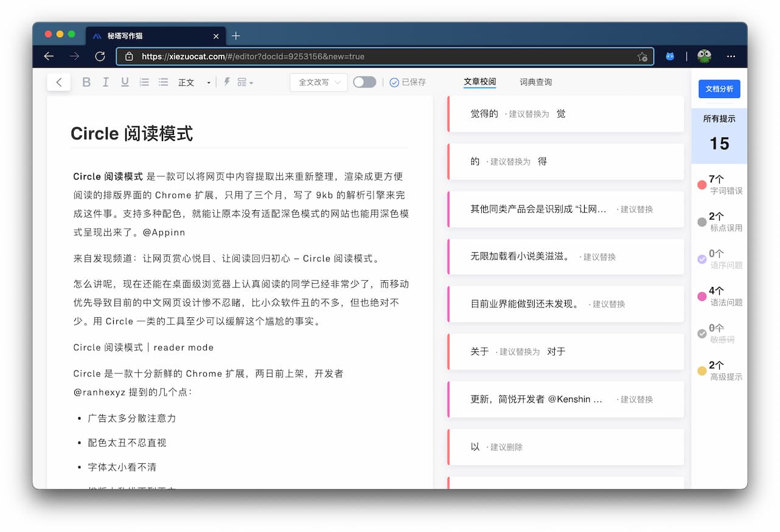This screenshot has height=532, width=780.
Task: Open suggestion card 无限加载看小说美滋滋
Action: click(x=565, y=257)
